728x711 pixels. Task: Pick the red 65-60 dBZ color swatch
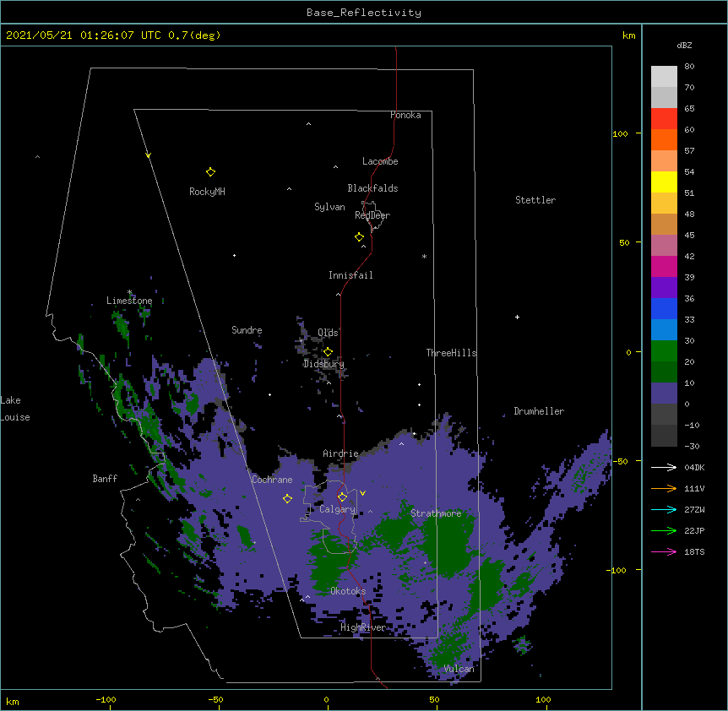pos(664,119)
